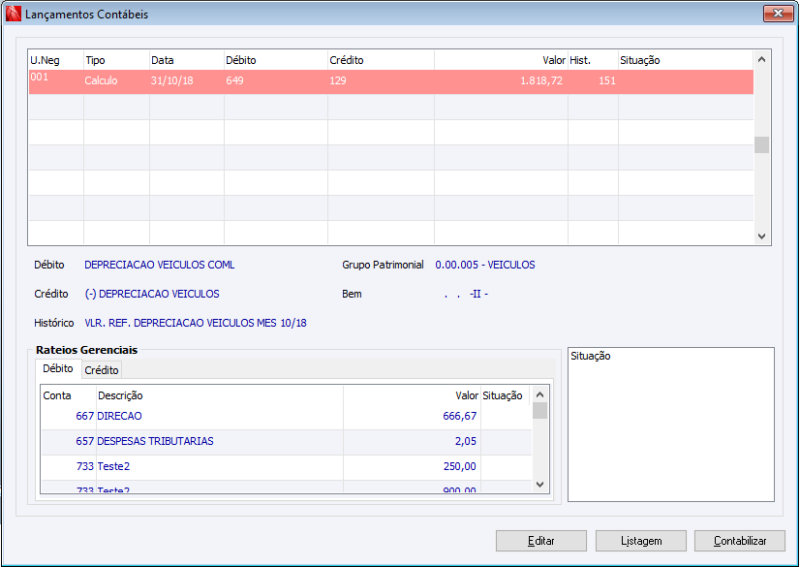The width and height of the screenshot is (800, 567).
Task: Click the Valor column header in rateios grid
Action: 412,396
